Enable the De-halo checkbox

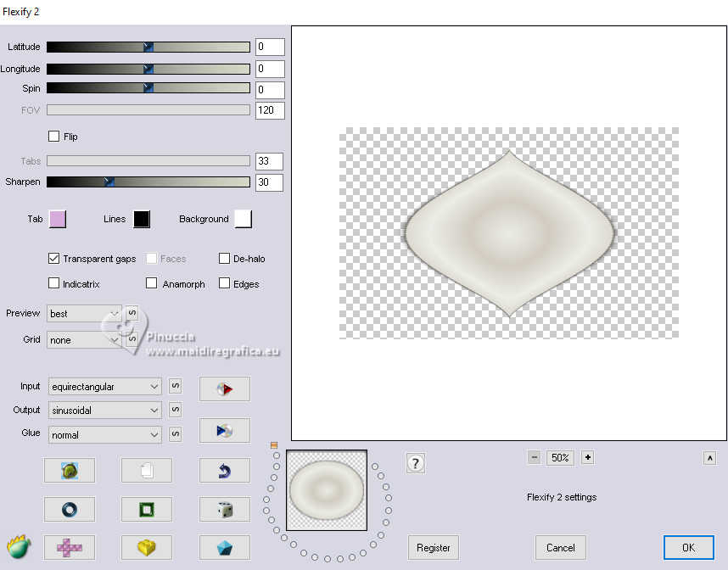pyautogui.click(x=224, y=258)
